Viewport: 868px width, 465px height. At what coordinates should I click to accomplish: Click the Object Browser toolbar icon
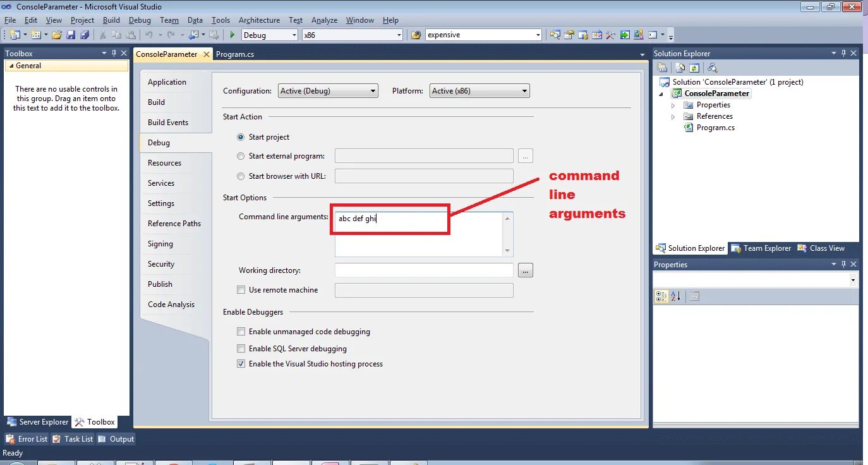point(597,35)
